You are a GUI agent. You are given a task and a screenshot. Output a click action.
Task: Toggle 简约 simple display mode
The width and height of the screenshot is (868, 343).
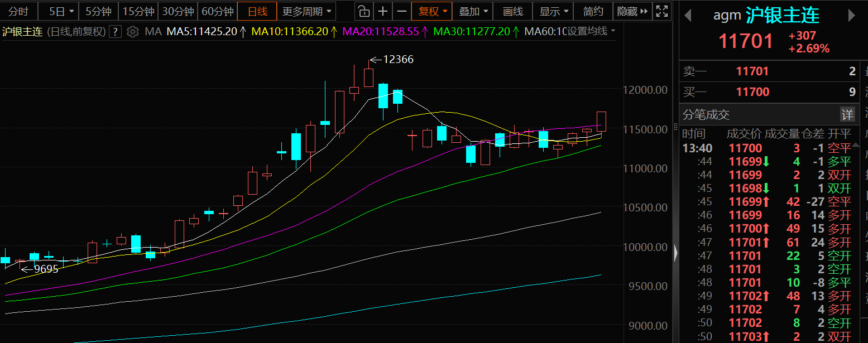593,11
